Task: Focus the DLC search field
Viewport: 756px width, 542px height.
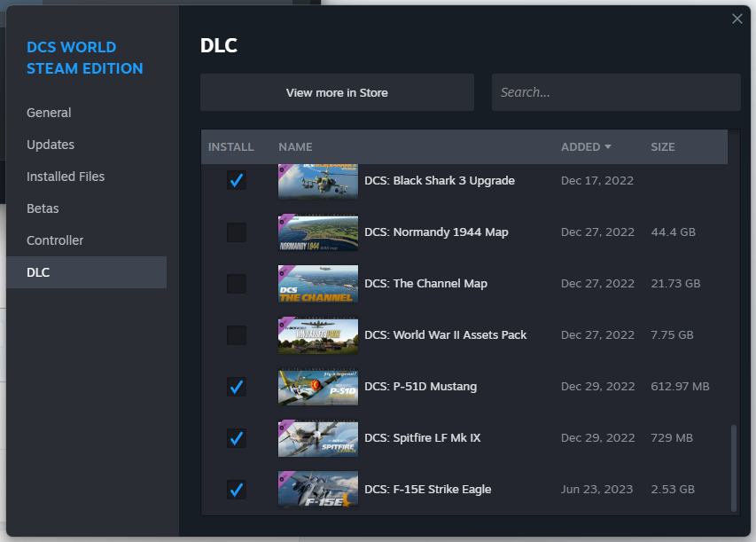Action: [616, 92]
